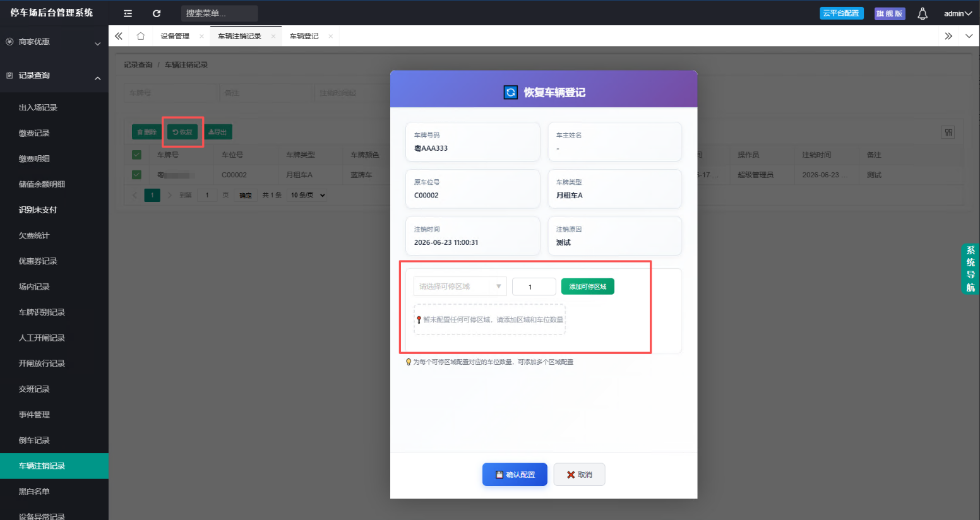This screenshot has height=520, width=980.
Task: Switch to the 设备管理 tab
Action: pyautogui.click(x=175, y=36)
